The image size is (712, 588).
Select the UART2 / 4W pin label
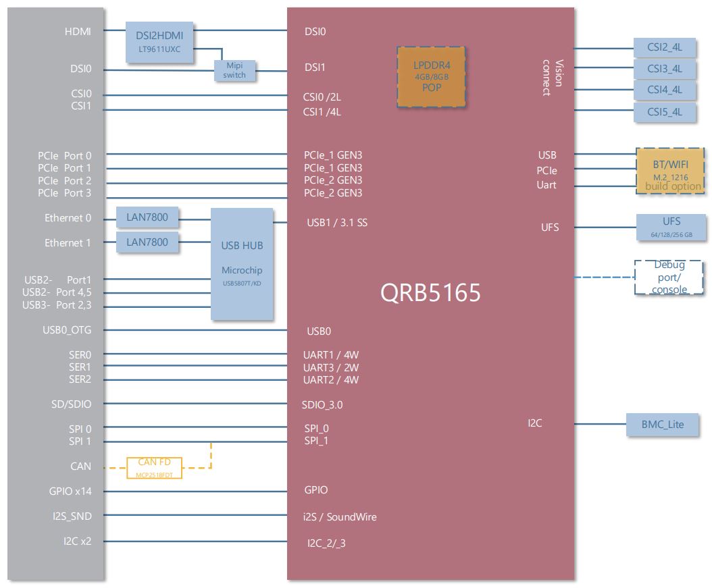331,380
